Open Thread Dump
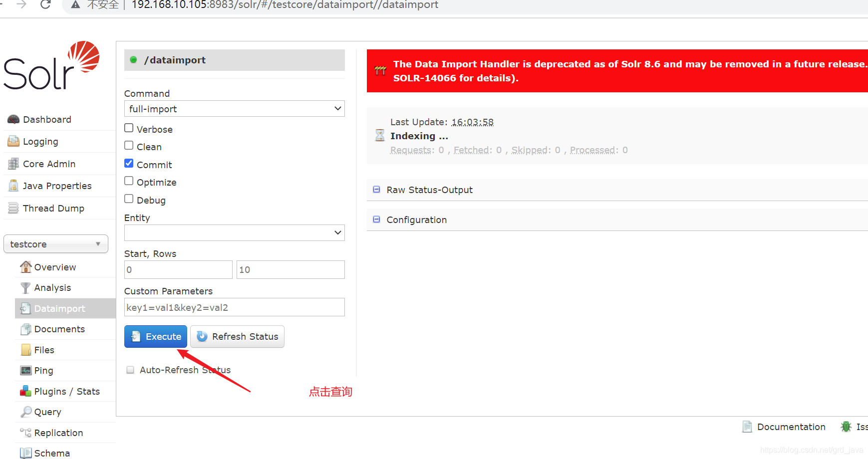 tap(53, 209)
